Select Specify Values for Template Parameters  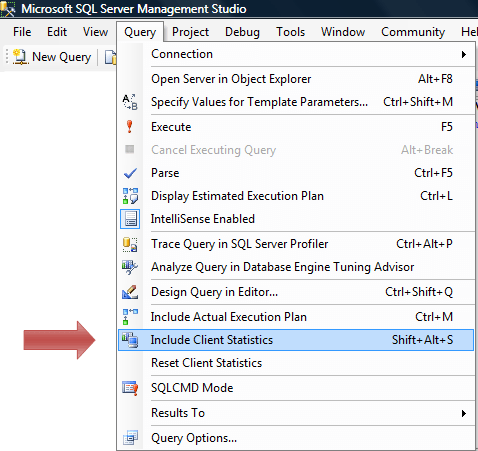coord(296,102)
